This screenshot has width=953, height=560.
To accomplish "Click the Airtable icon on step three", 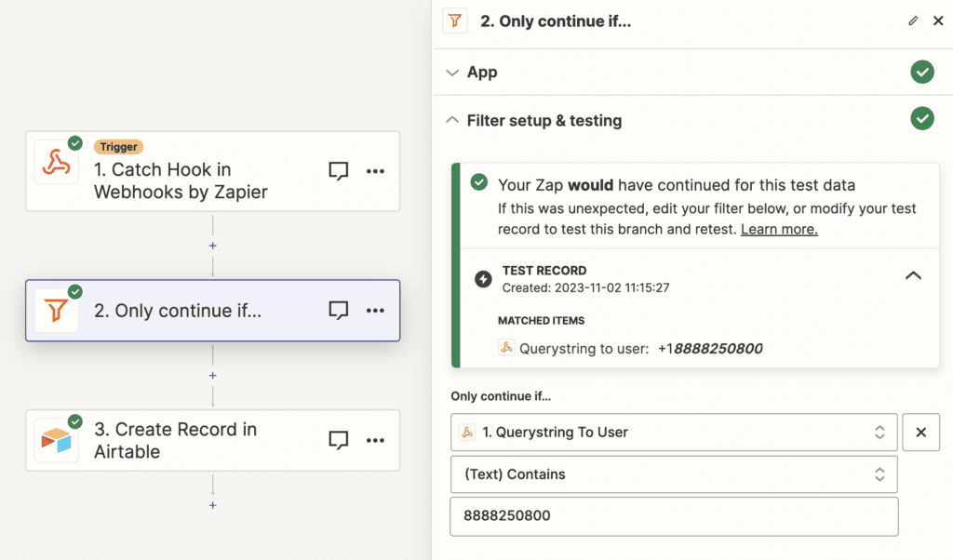I will point(56,440).
